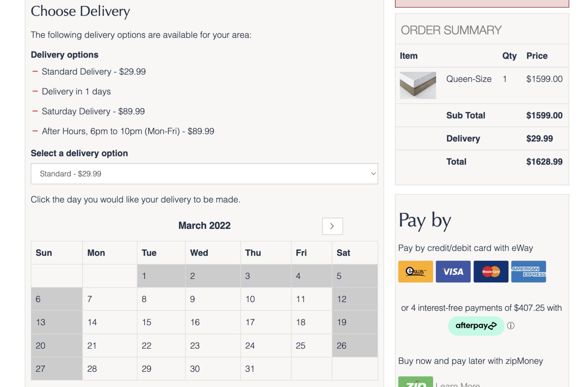This screenshot has width=588, height=387.
Task: Click Thursday March 10 date cell
Action: tap(266, 299)
